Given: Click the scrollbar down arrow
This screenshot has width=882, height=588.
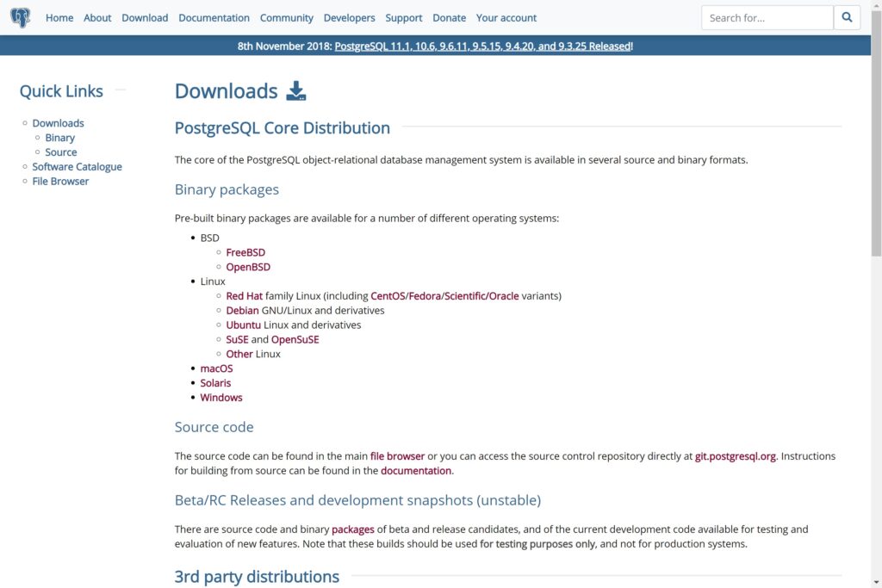Looking at the screenshot, I should [875, 581].
